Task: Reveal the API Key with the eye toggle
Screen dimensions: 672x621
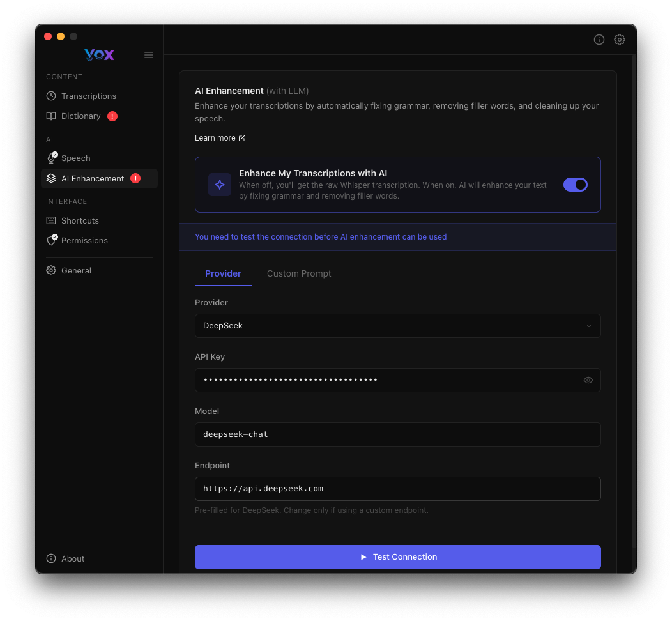Action: coord(588,379)
